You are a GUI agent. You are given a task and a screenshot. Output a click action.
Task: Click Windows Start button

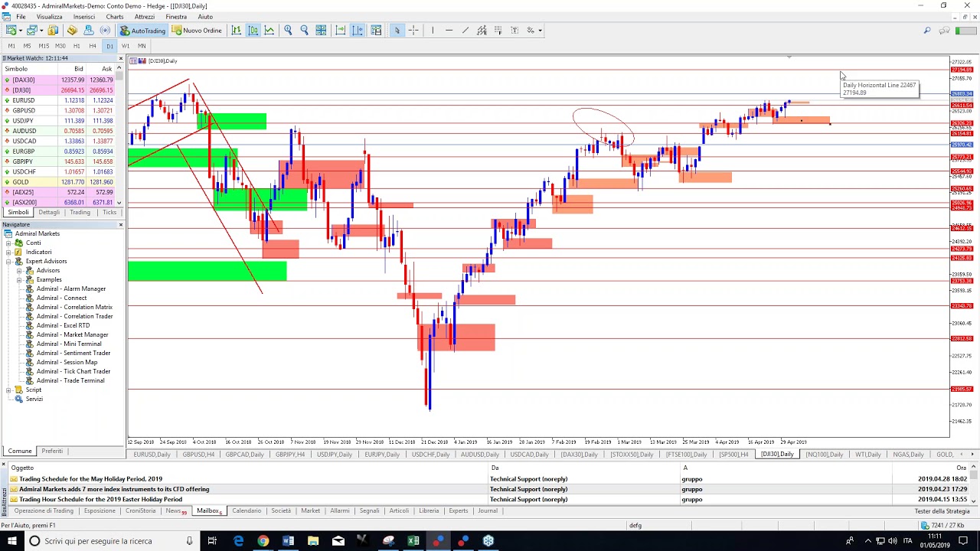point(11,541)
